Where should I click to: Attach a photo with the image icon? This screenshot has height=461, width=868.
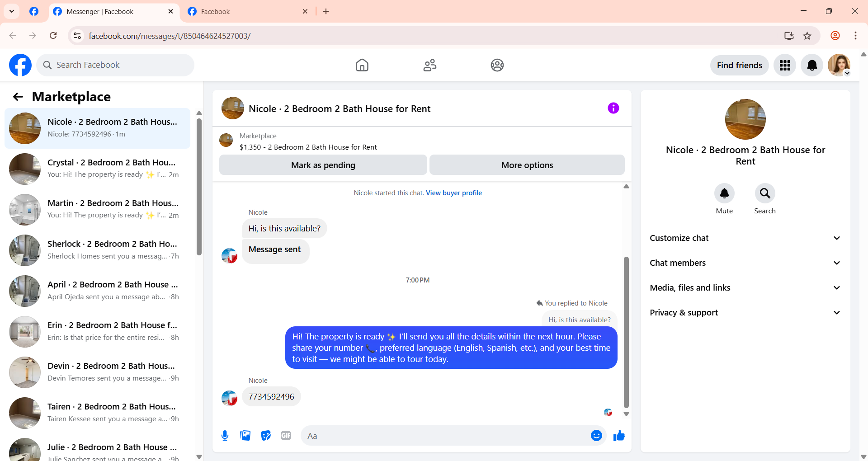point(245,436)
